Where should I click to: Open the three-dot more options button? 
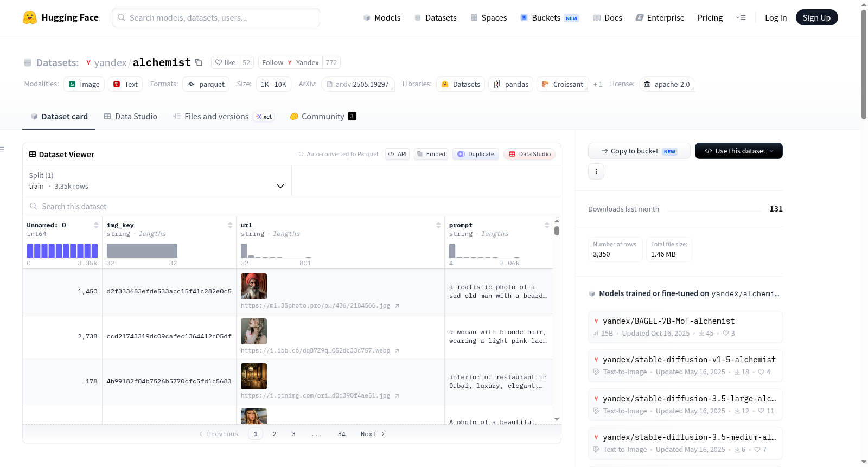(x=596, y=171)
